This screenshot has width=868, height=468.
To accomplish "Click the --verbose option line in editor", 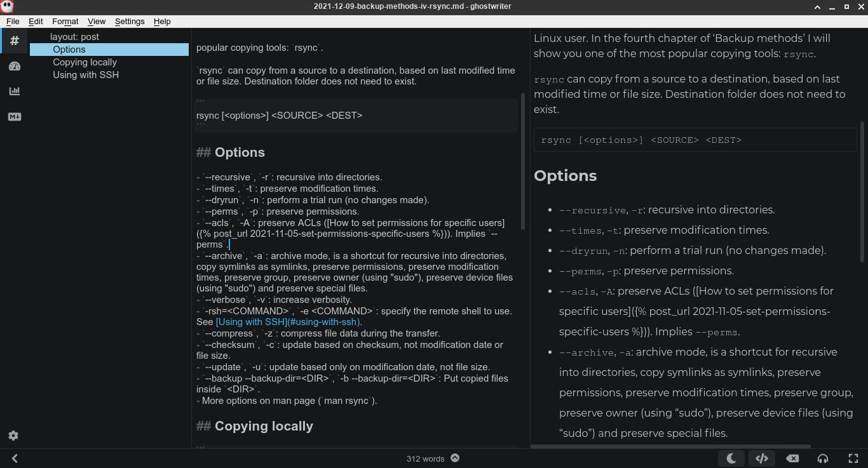I will pos(274,300).
